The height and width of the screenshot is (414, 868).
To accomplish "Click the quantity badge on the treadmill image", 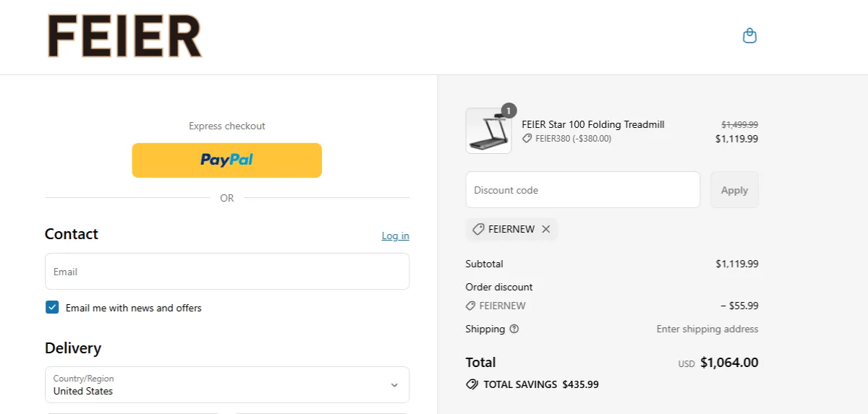I will point(509,111).
